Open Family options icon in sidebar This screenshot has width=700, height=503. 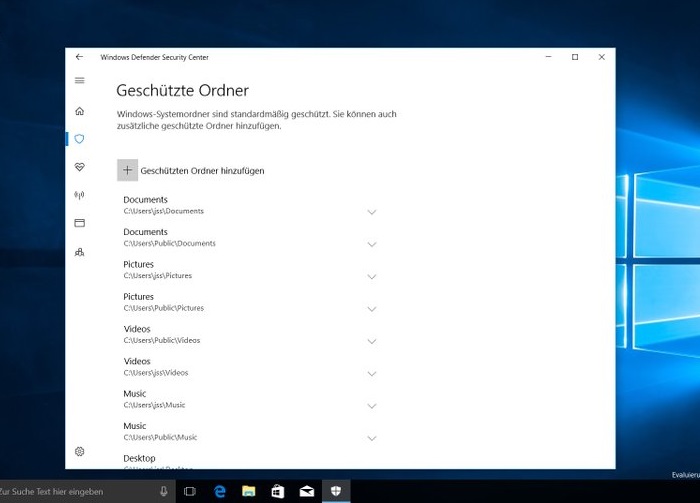click(79, 252)
